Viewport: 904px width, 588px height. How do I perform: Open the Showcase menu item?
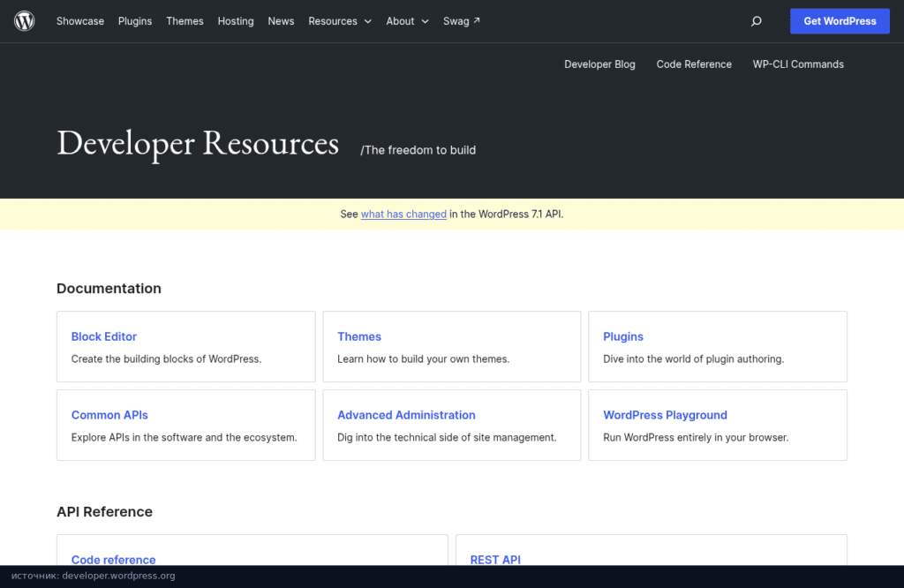pos(80,21)
